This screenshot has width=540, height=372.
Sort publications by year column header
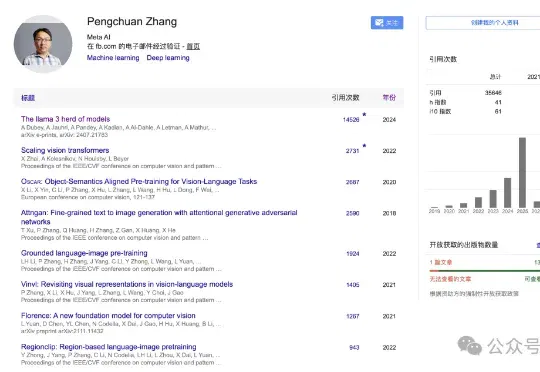click(x=389, y=97)
